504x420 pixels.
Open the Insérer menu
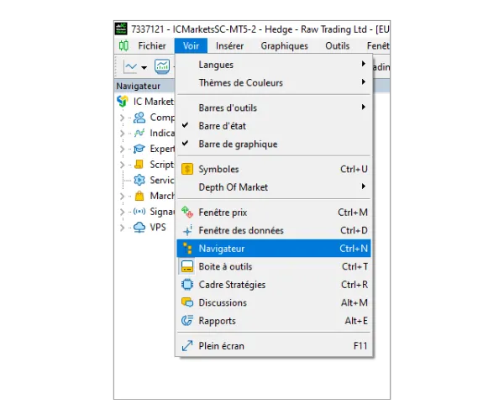click(x=229, y=46)
